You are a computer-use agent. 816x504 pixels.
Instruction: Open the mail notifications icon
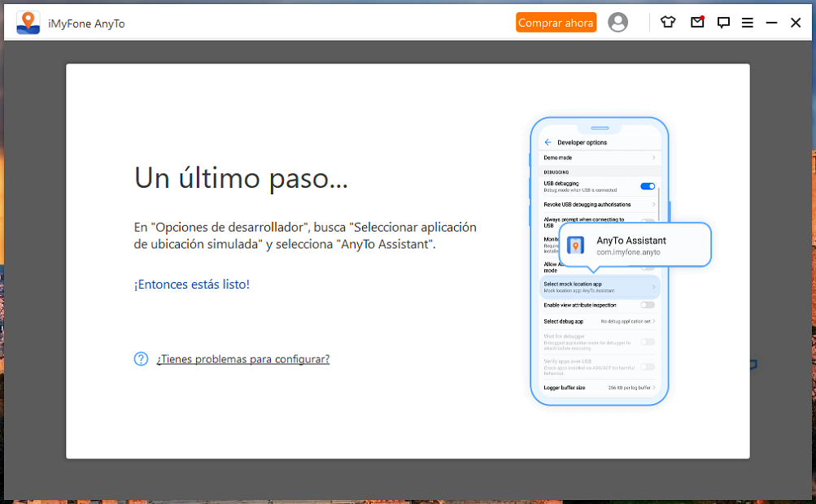(697, 22)
